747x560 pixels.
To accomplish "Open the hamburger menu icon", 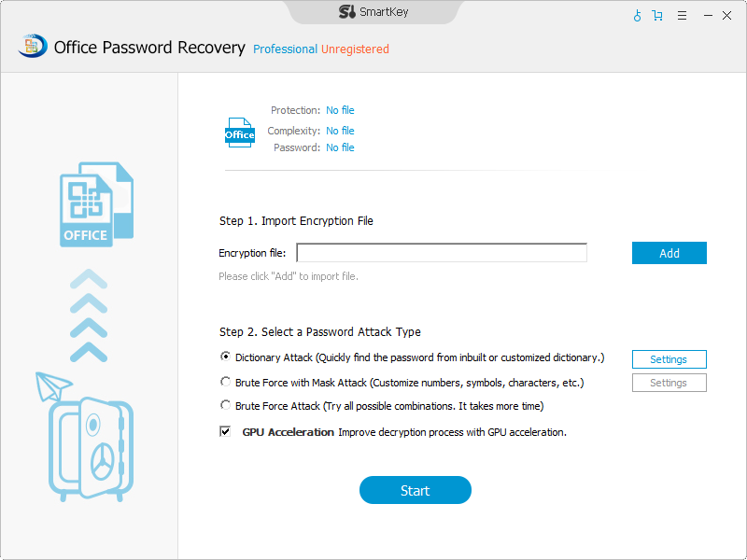I will coord(681,16).
